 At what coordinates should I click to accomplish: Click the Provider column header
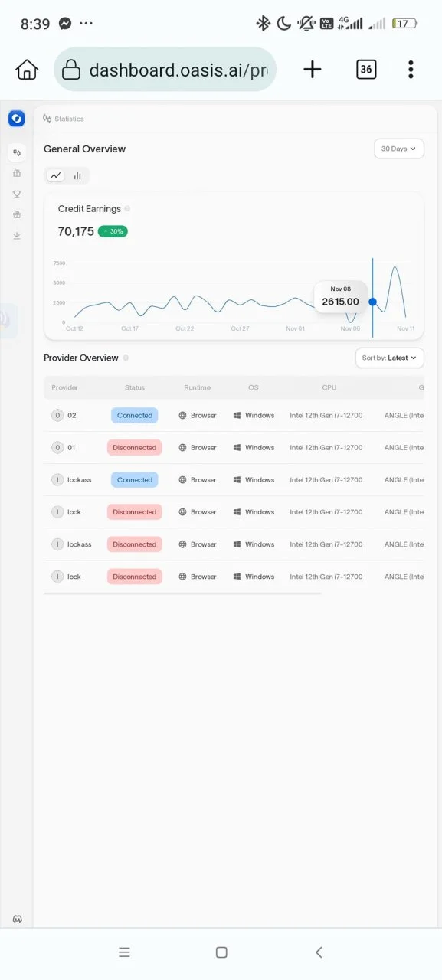(x=65, y=387)
